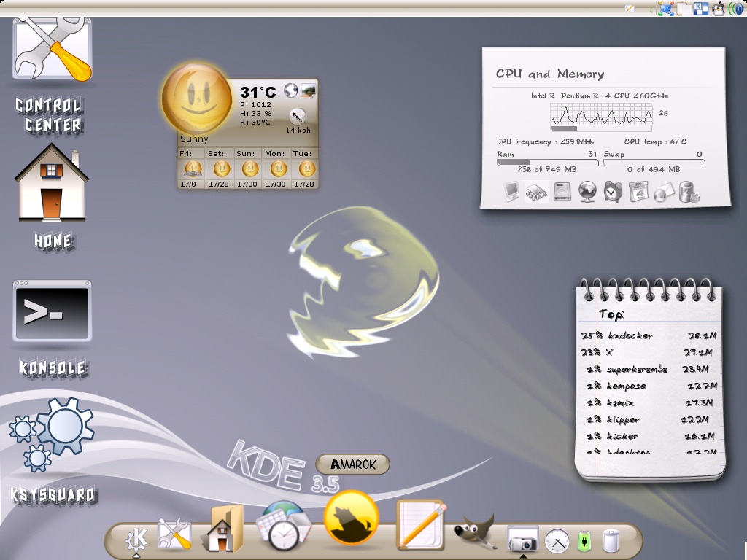Click the Swap usage bar in the system widget

(654, 163)
